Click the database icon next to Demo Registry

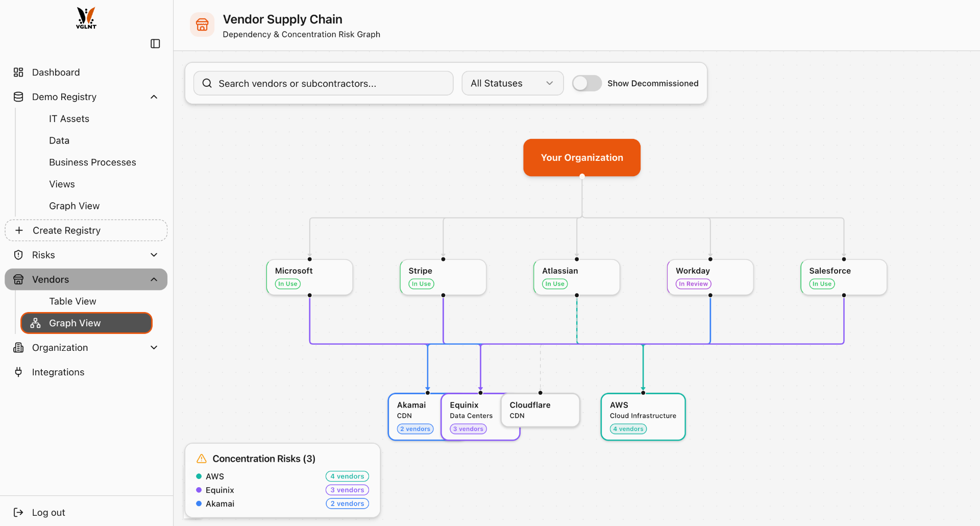18,97
